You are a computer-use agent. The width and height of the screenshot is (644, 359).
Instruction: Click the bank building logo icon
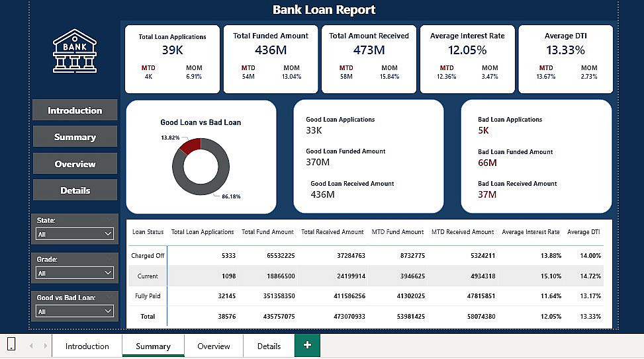pyautogui.click(x=75, y=51)
